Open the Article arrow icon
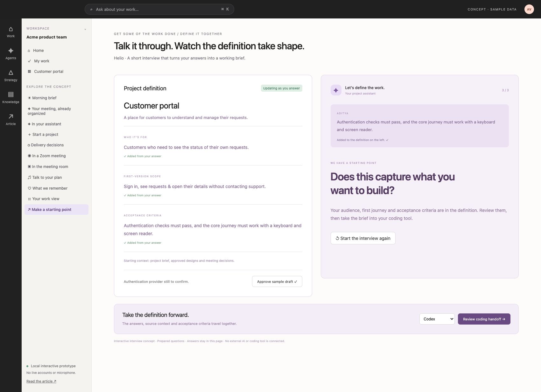The width and height of the screenshot is (541, 392). (11, 116)
